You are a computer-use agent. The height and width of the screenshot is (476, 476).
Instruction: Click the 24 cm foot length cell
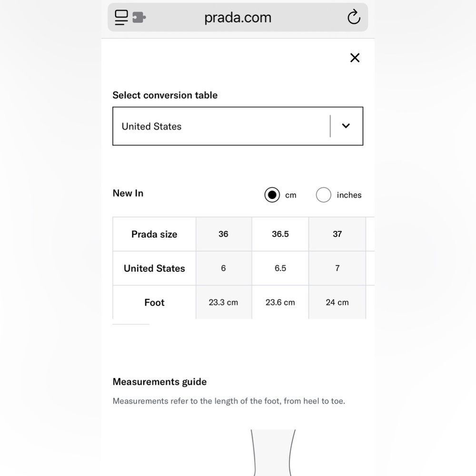coord(337,302)
